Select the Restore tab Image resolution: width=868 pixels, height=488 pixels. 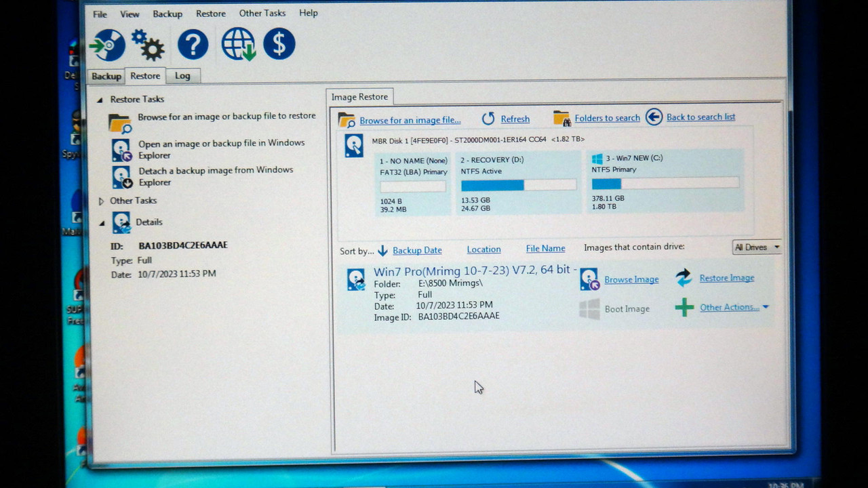pos(145,76)
